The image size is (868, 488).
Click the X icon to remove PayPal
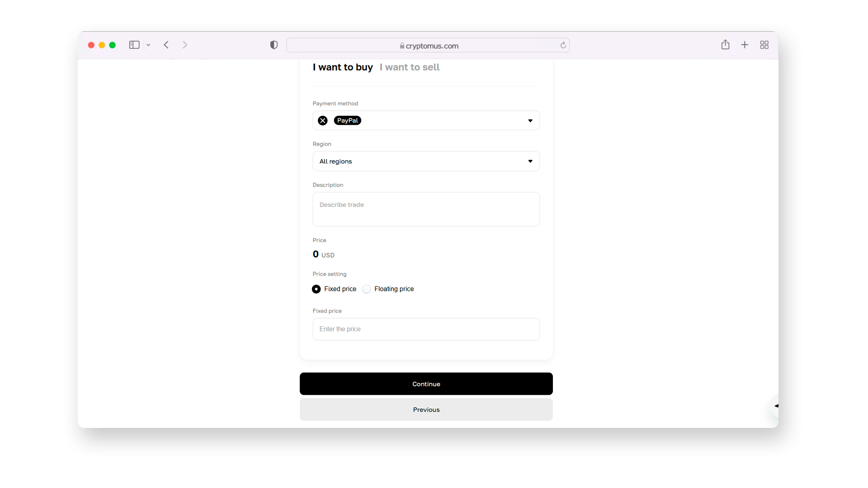coord(323,120)
